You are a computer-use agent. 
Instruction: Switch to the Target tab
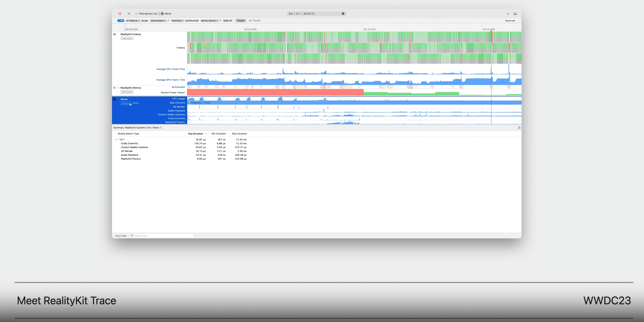coord(241,21)
